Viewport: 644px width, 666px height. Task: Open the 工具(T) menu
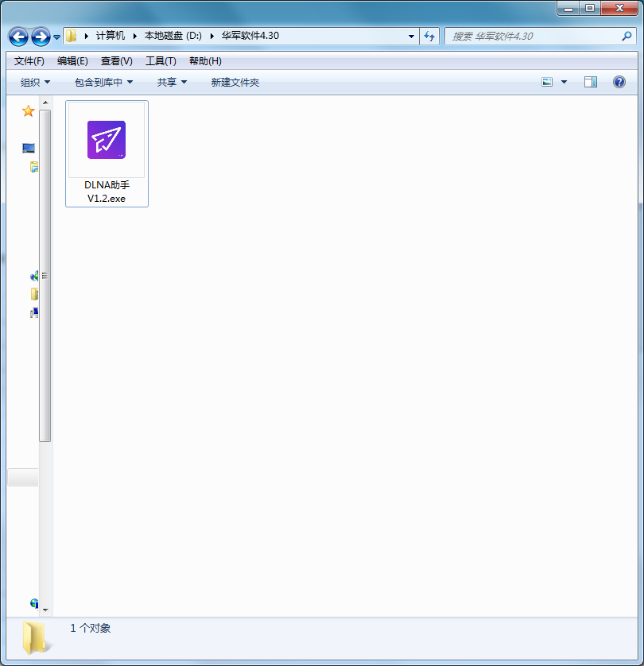pos(161,61)
